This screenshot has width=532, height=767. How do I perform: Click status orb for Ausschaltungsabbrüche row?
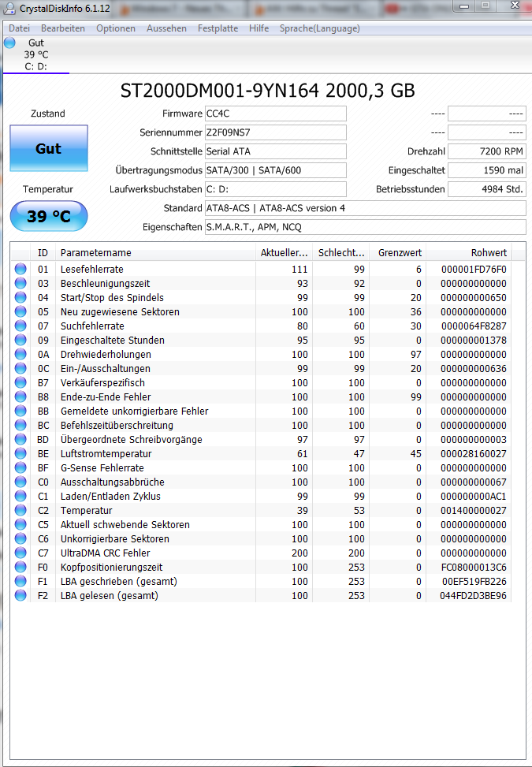20,482
